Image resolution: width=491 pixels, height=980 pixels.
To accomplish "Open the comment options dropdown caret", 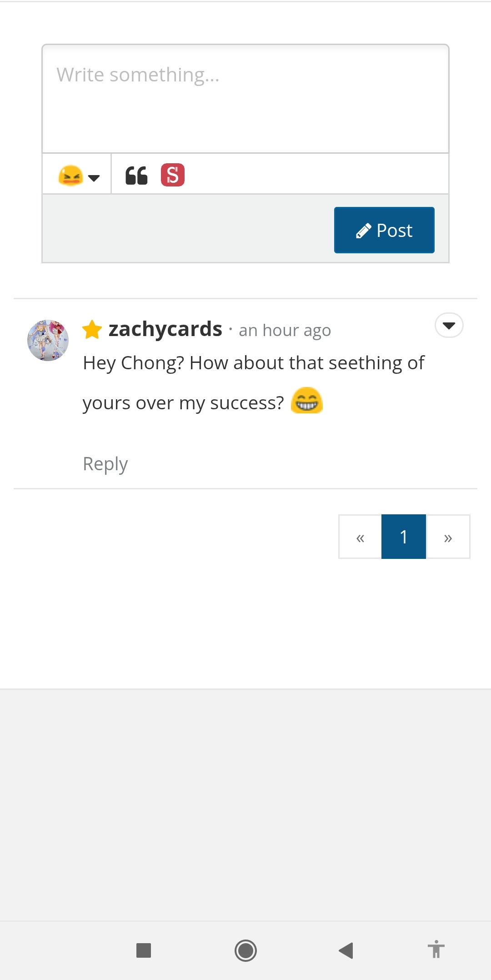I will 449,326.
